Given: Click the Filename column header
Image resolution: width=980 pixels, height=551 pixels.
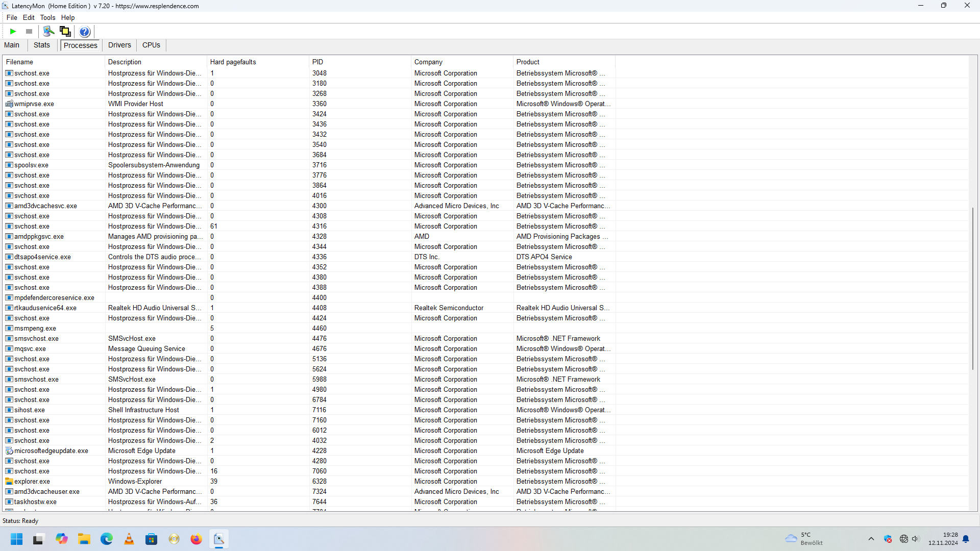Looking at the screenshot, I should pyautogui.click(x=19, y=62).
